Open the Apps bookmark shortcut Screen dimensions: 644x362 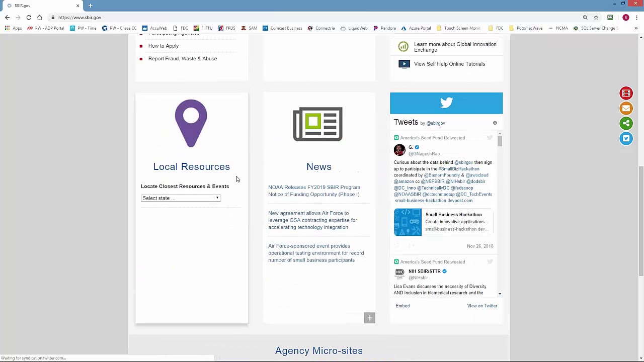click(x=14, y=28)
